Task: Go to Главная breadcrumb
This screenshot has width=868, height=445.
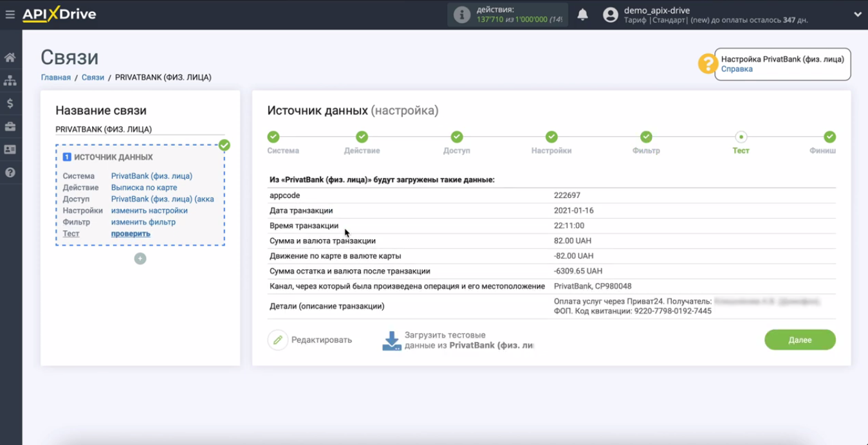Action: point(56,77)
